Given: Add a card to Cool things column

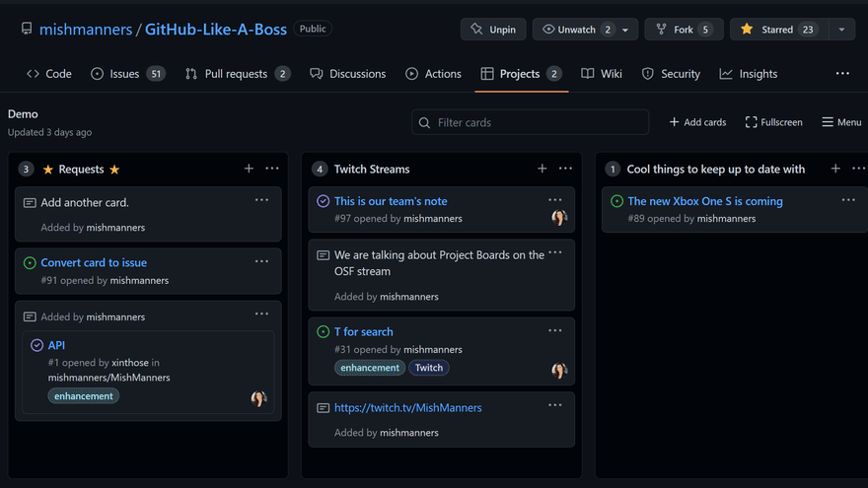Looking at the screenshot, I should (x=835, y=169).
